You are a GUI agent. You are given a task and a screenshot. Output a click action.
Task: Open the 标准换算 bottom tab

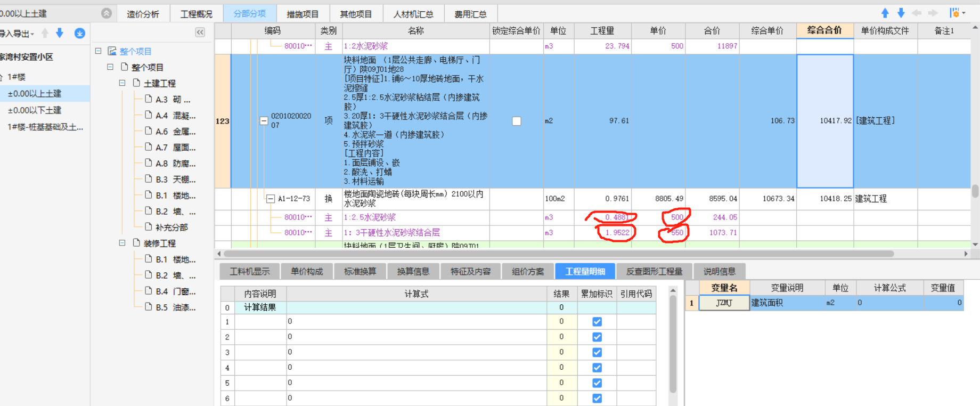pyautogui.click(x=360, y=271)
